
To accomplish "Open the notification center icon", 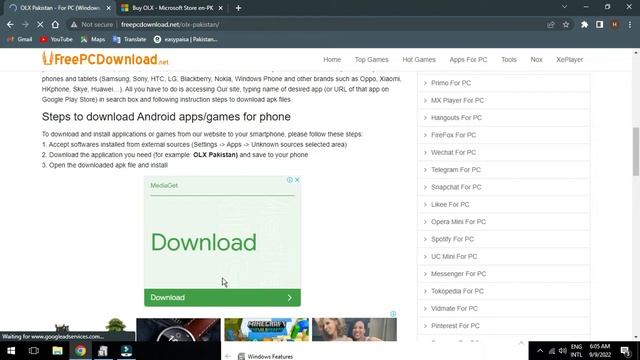I will tap(625, 351).
